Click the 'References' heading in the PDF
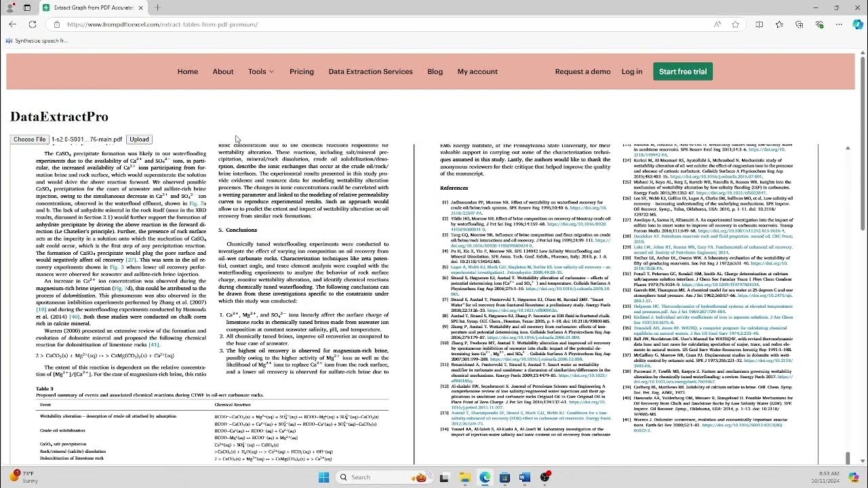 454,188
